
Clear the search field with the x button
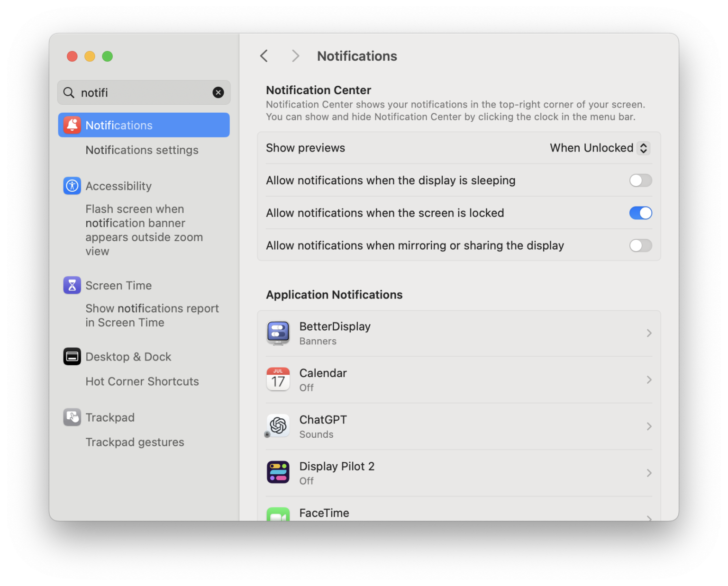click(218, 92)
